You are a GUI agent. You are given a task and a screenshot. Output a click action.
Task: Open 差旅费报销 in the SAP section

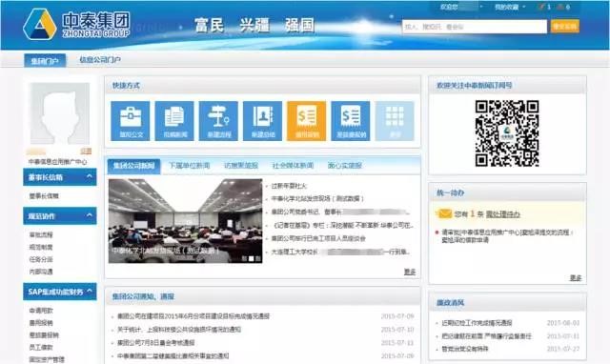(x=44, y=335)
